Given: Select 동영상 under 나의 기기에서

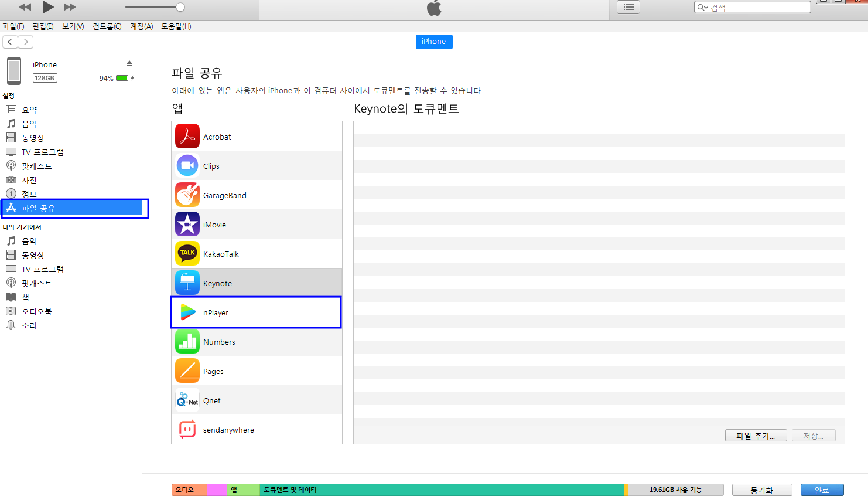Looking at the screenshot, I should (x=71, y=255).
